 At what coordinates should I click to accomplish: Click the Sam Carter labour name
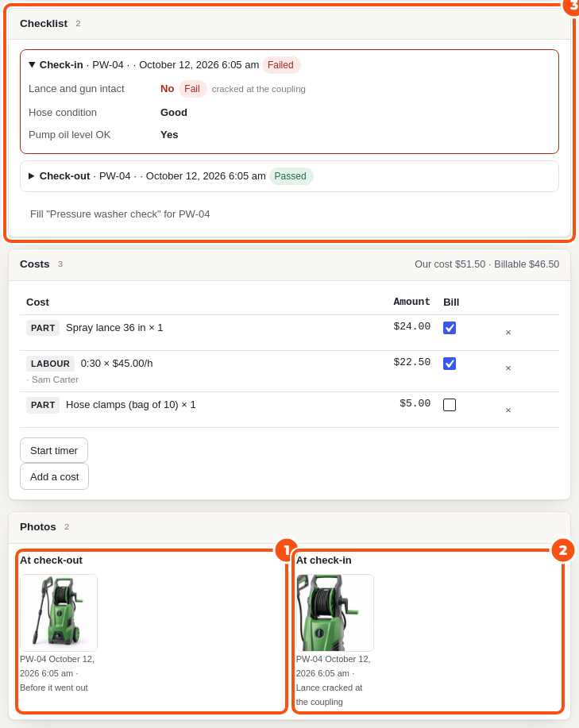coord(55,379)
